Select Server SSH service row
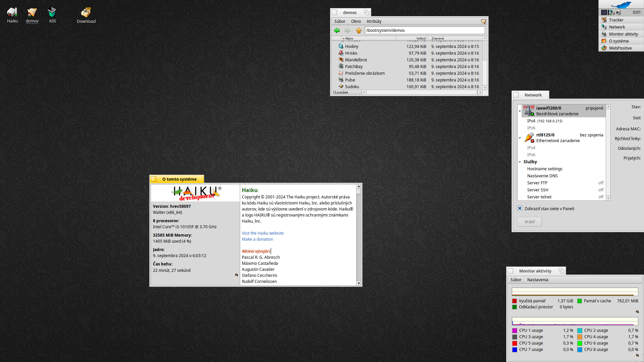 [x=564, y=190]
